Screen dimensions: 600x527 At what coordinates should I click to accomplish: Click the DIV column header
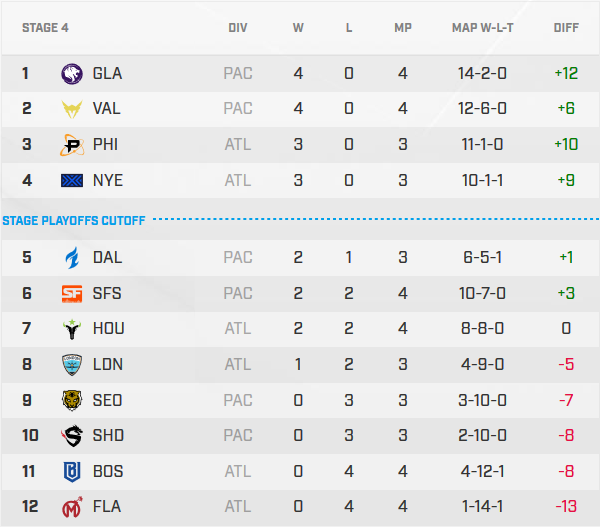click(x=238, y=28)
